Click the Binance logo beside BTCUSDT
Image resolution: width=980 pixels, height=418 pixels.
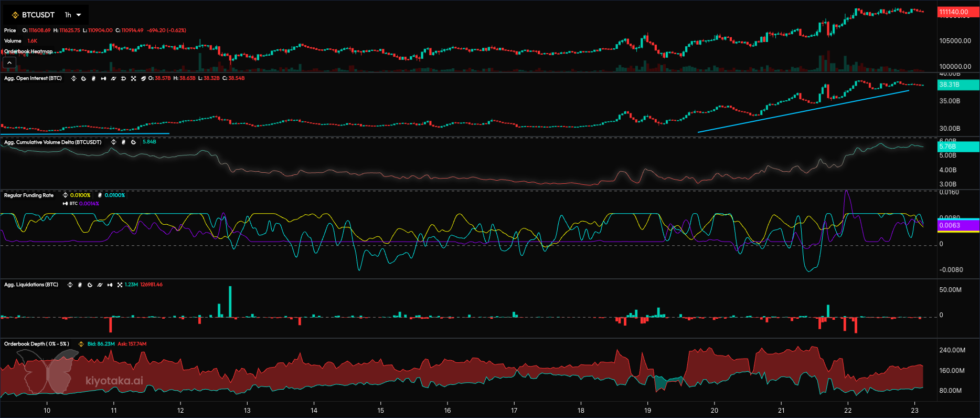(x=15, y=15)
